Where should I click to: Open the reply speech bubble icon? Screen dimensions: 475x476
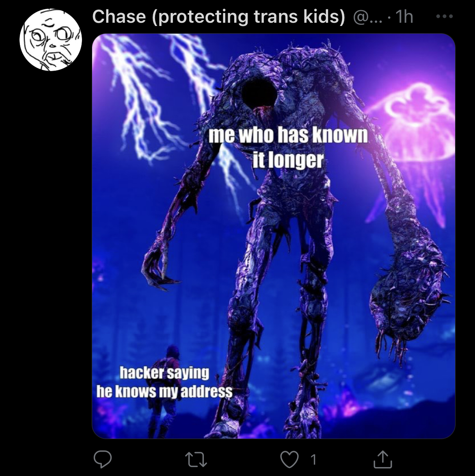[103, 459]
